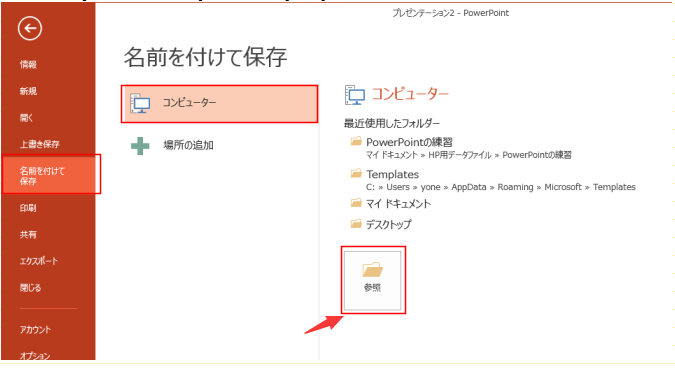The height and width of the screenshot is (370, 675).
Task: Click 場所の追加 option
Action: [x=188, y=145]
